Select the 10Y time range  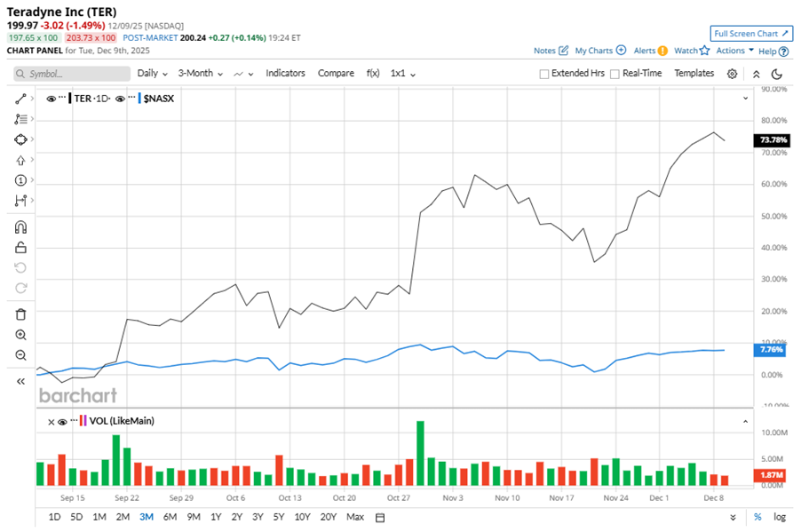[x=303, y=517]
